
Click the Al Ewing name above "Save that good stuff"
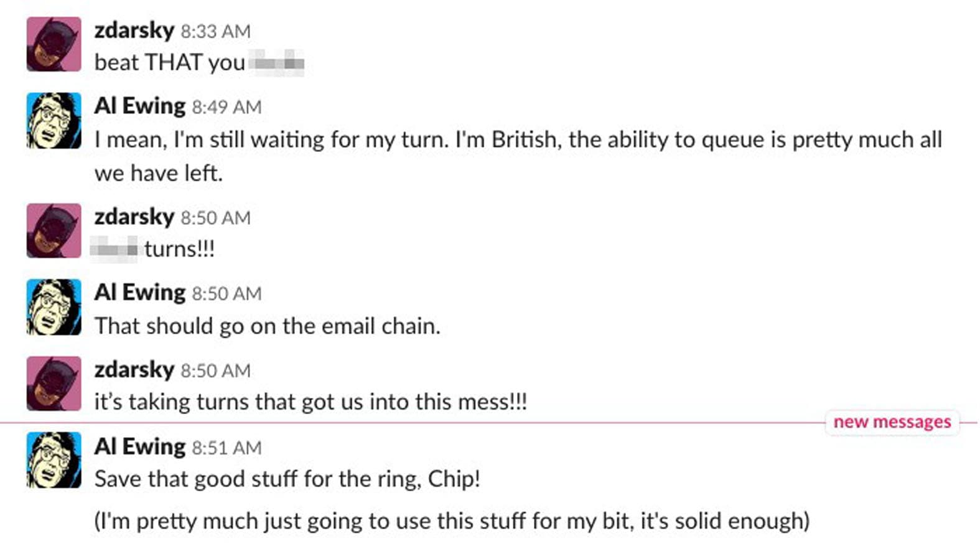(139, 446)
